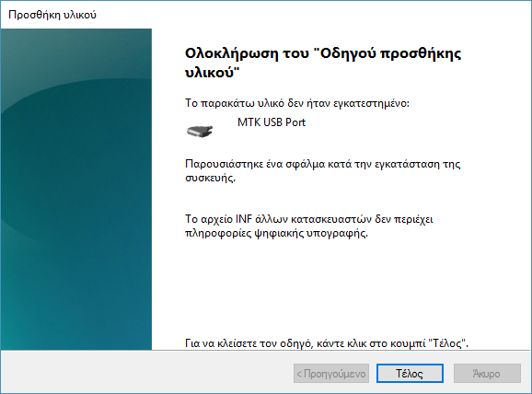532x394 pixels.
Task: Select the MTK USB Port label
Action: (x=272, y=122)
